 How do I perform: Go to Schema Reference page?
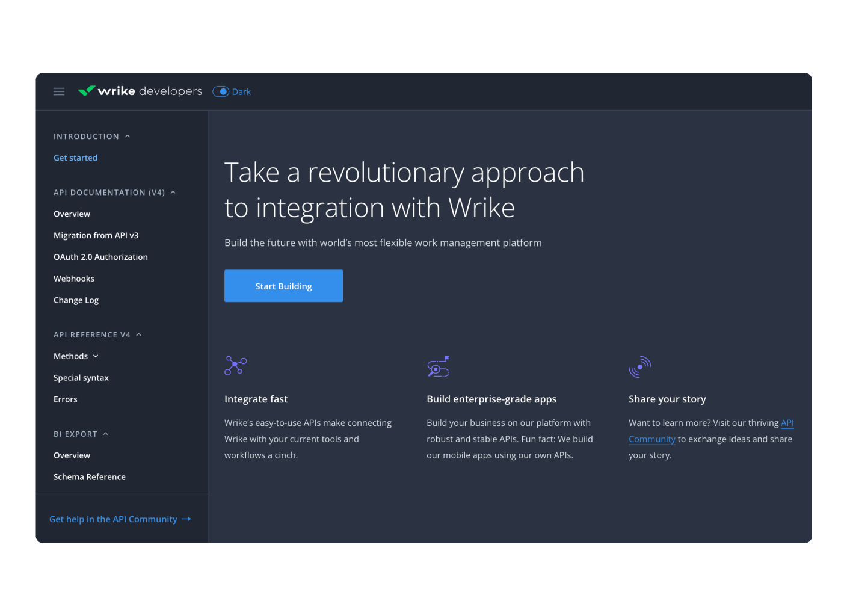click(90, 477)
